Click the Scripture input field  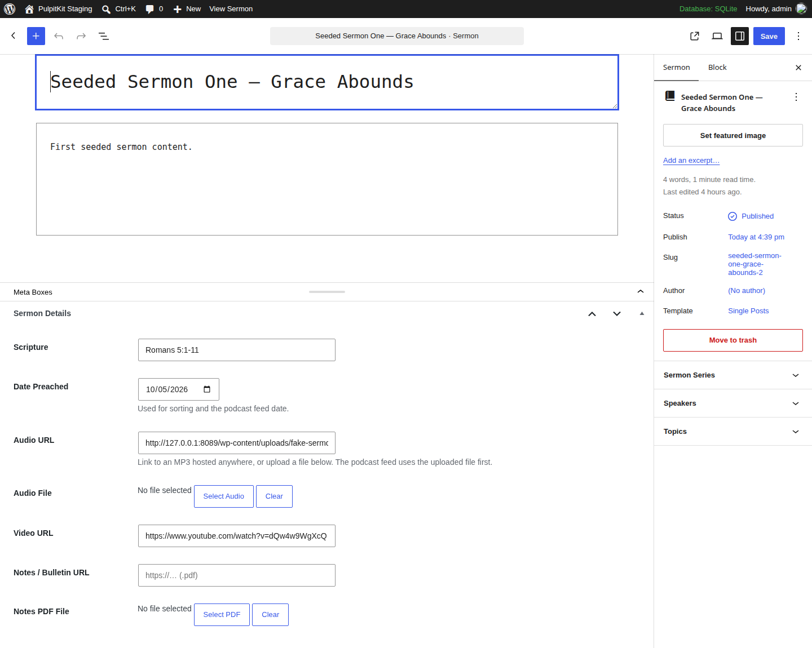tap(237, 350)
